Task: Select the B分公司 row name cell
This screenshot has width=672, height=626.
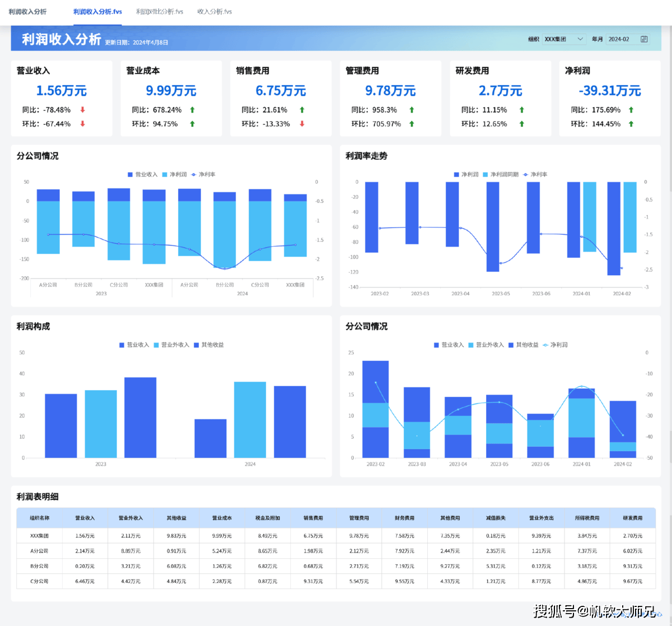Action: 39,566
